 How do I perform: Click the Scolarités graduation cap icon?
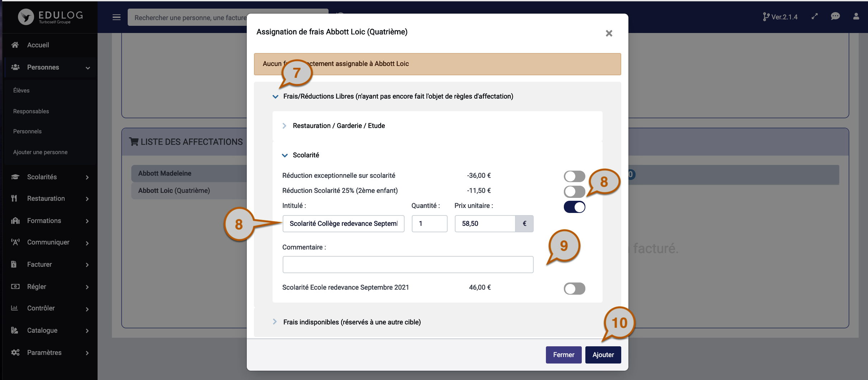click(15, 177)
